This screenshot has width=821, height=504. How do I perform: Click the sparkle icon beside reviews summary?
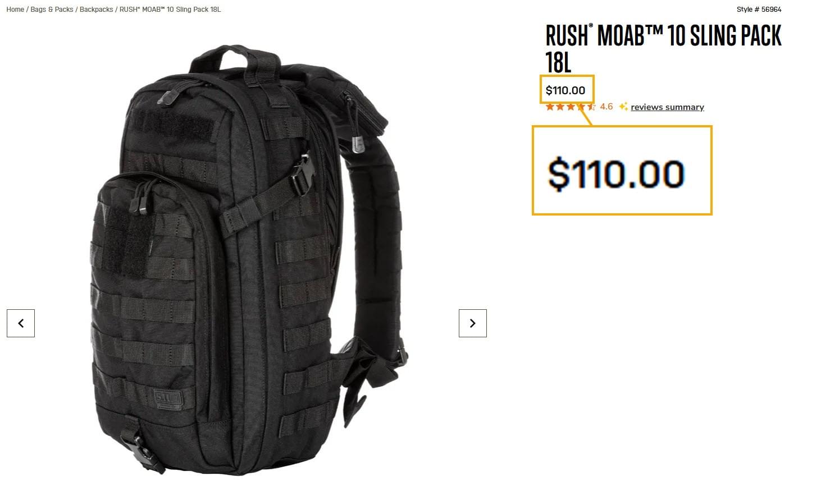tap(623, 107)
